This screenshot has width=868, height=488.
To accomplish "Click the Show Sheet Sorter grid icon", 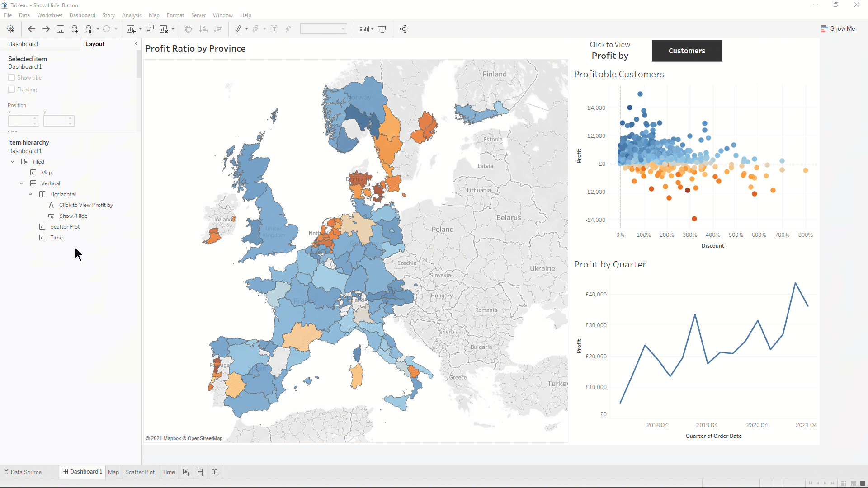I will click(x=844, y=483).
